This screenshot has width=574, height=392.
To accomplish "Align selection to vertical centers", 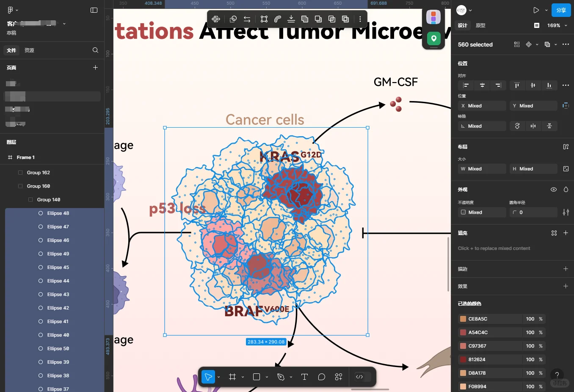I will click(x=533, y=85).
